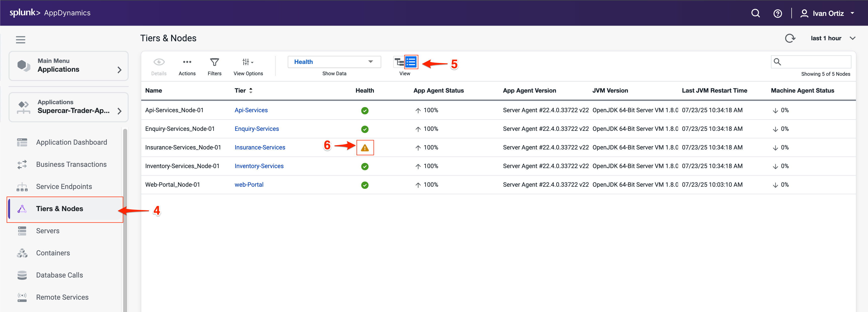This screenshot has height=312, width=868.
Task: Open the Enquiry-Services tier link
Action: (x=256, y=129)
